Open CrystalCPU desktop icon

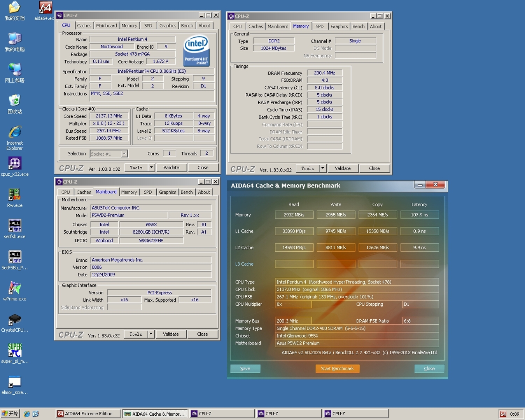click(x=14, y=322)
